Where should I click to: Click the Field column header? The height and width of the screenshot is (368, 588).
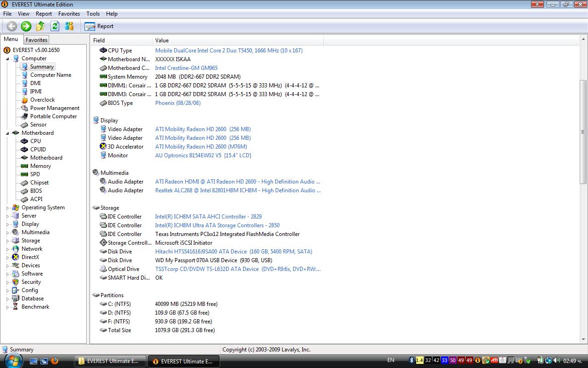tap(121, 40)
